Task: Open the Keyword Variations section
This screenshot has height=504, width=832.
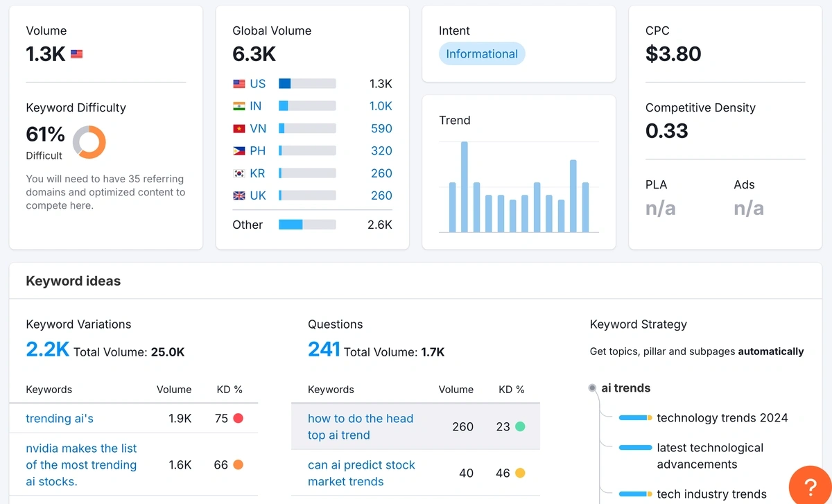Action: pyautogui.click(x=78, y=324)
